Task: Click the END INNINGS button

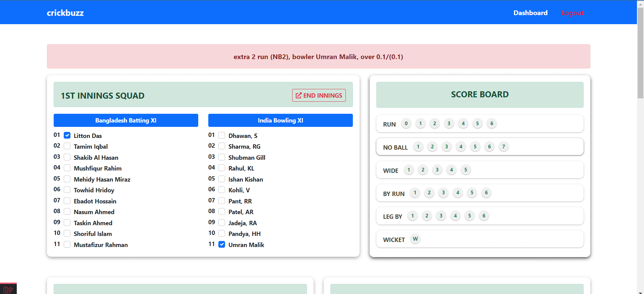Action: [x=319, y=95]
